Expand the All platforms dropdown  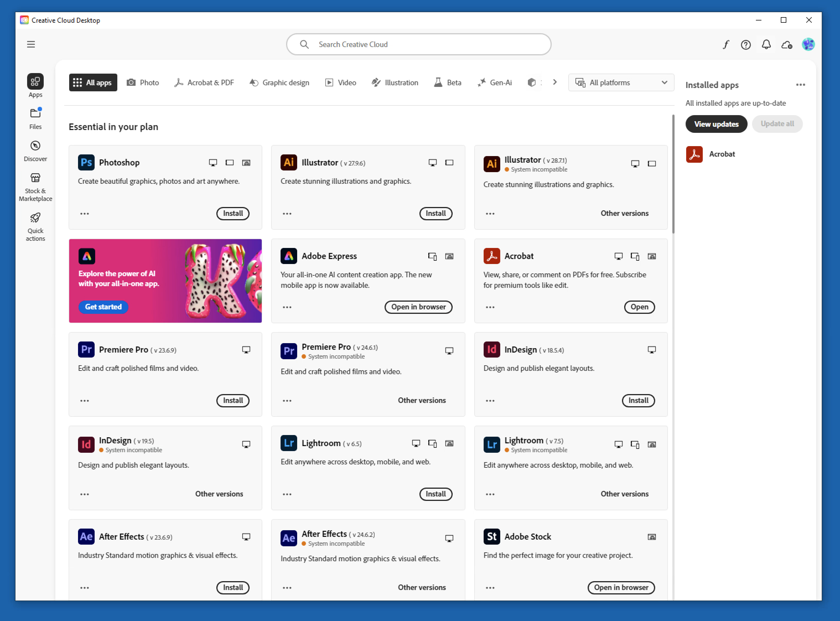tap(621, 82)
